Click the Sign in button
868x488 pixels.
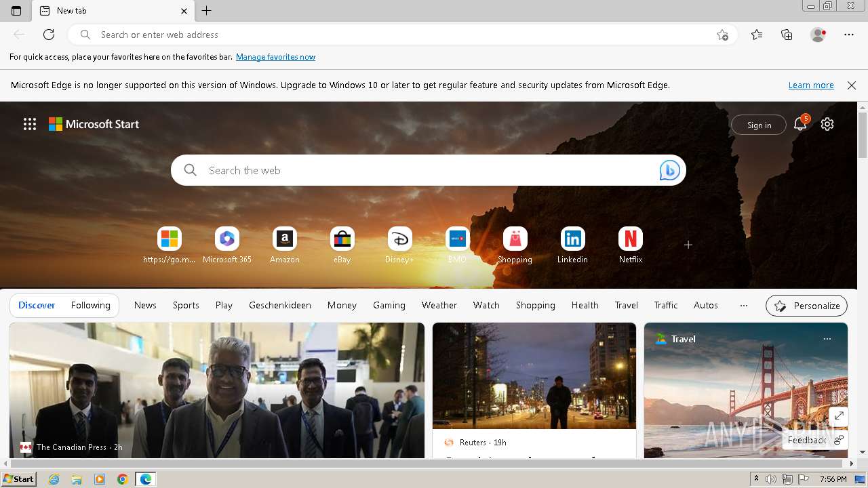point(759,125)
